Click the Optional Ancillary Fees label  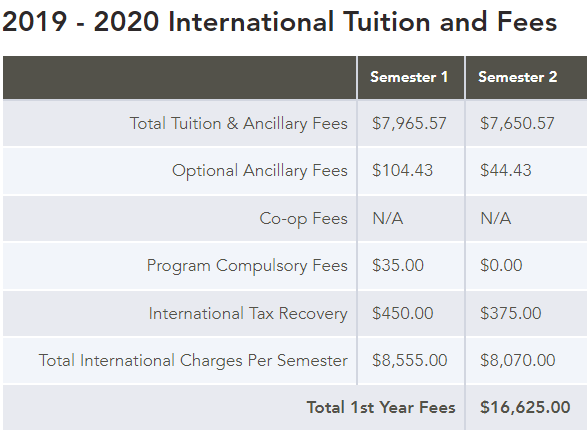(x=260, y=171)
